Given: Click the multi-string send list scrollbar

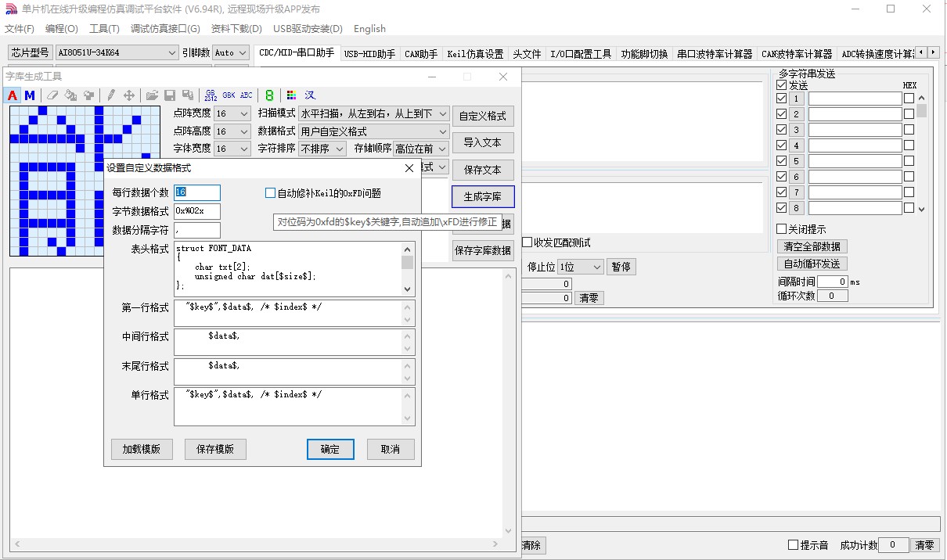Looking at the screenshot, I should pyautogui.click(x=921, y=153).
